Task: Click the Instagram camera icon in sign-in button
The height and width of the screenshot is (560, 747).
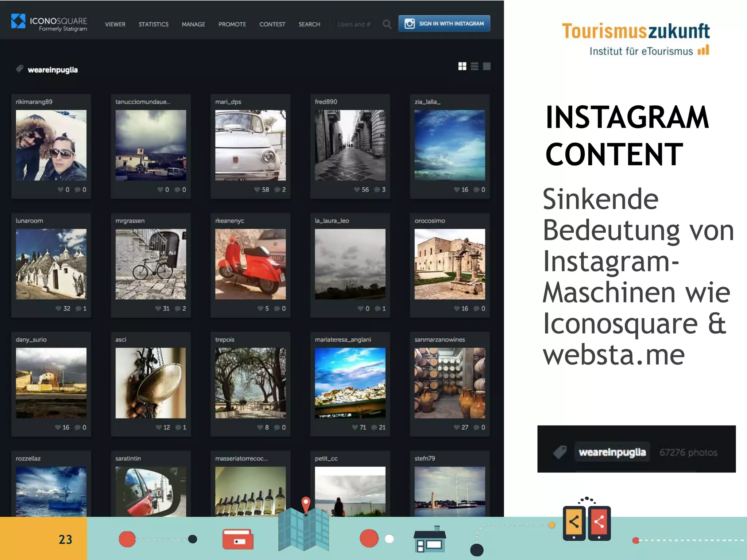Action: point(410,23)
